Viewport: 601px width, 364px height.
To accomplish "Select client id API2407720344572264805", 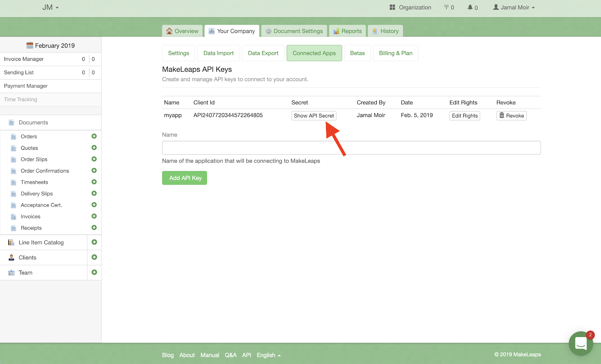I will [228, 115].
